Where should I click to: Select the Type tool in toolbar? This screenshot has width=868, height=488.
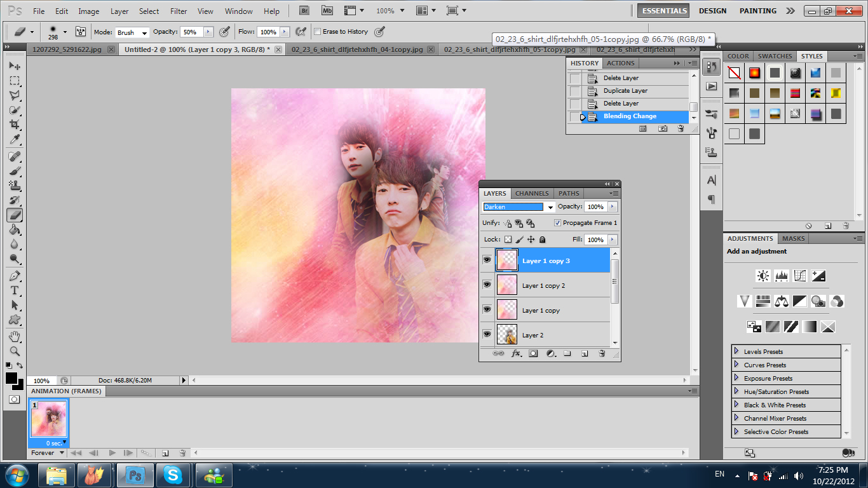click(15, 290)
